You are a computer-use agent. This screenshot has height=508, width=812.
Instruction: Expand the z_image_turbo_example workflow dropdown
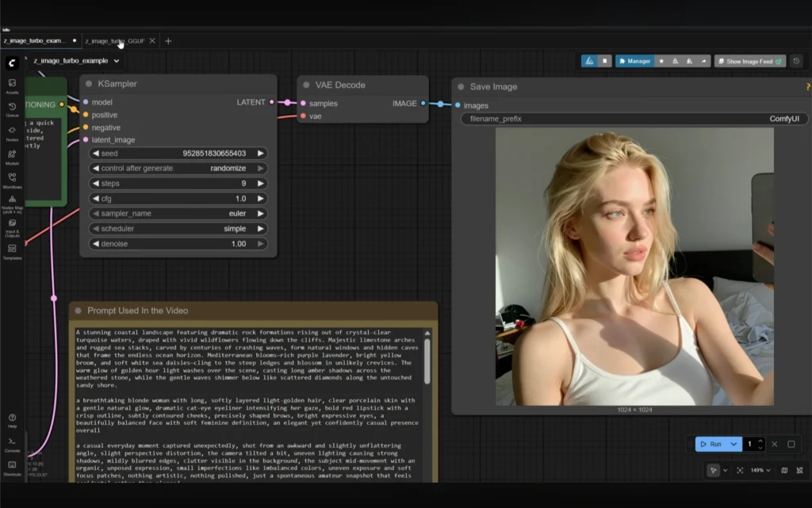coord(117,61)
